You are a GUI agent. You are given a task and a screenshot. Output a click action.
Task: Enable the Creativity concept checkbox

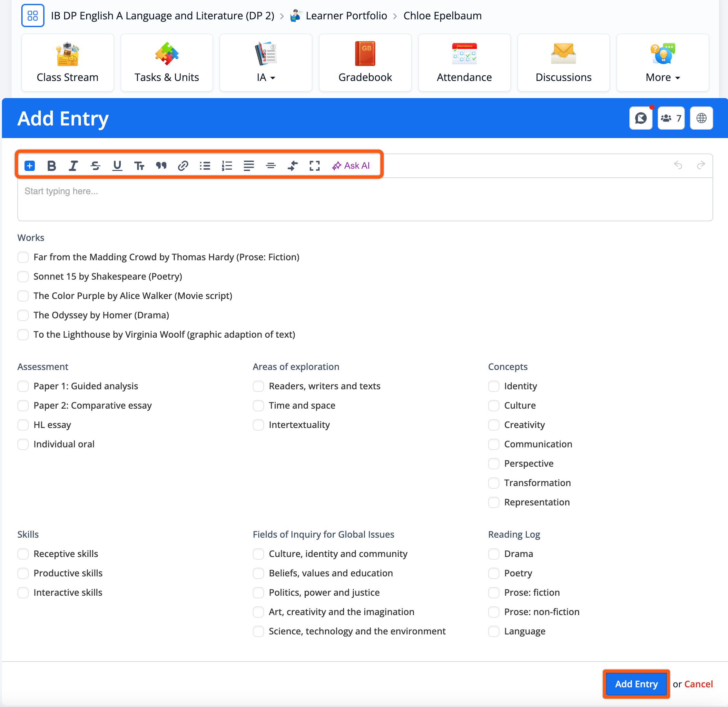click(493, 425)
